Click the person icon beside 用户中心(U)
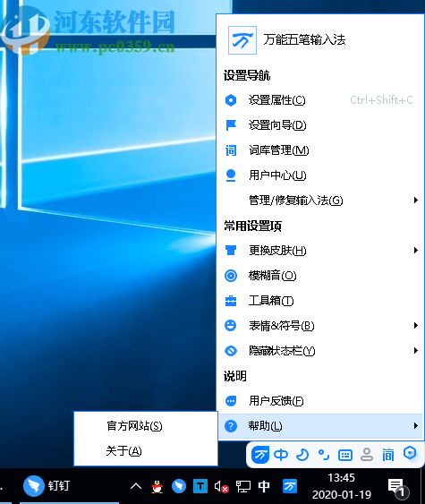The image size is (425, 504). pyautogui.click(x=231, y=175)
